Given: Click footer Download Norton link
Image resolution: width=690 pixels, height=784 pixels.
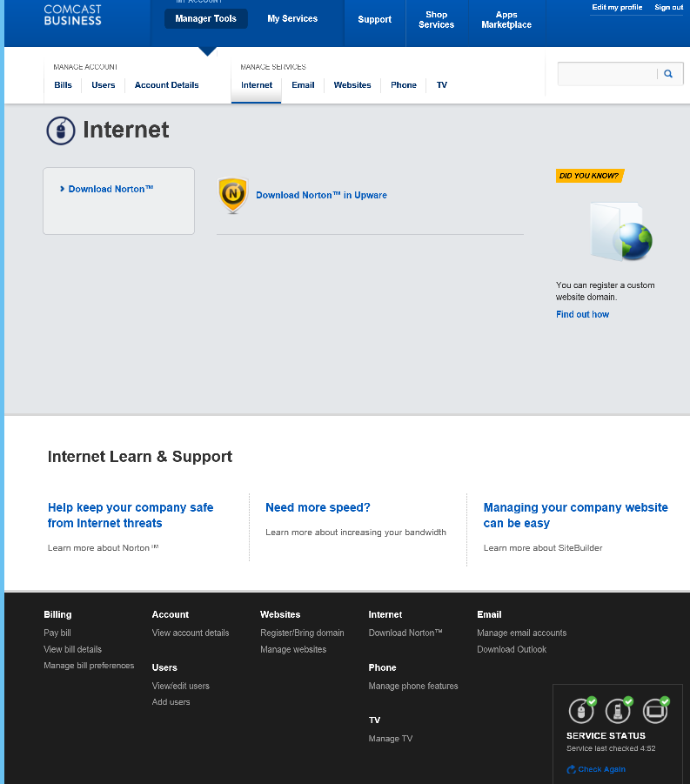Looking at the screenshot, I should [405, 633].
